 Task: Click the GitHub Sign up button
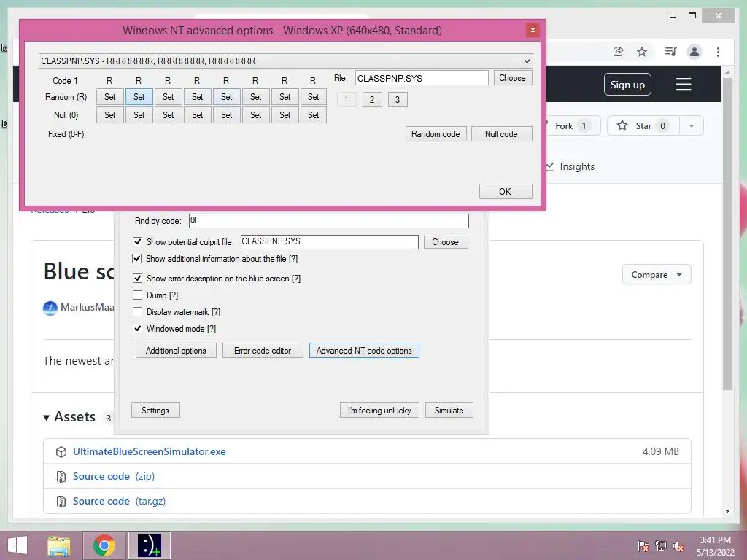coord(627,85)
